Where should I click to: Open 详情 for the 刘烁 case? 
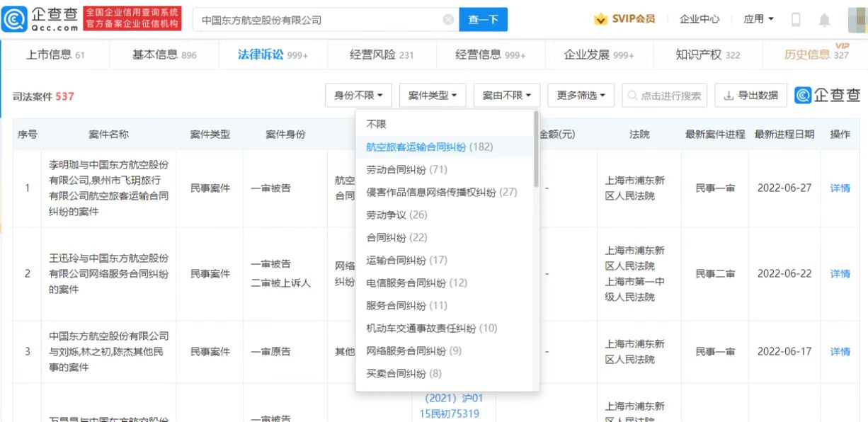(840, 352)
